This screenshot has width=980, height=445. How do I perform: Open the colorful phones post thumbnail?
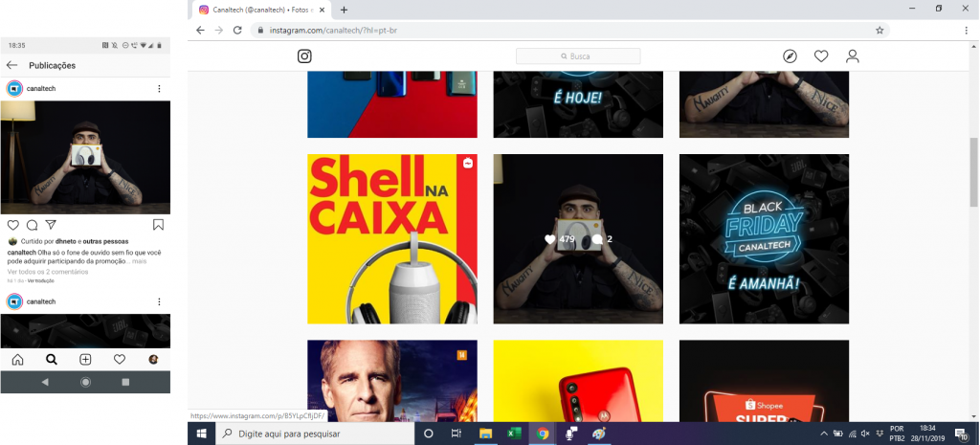(391, 104)
